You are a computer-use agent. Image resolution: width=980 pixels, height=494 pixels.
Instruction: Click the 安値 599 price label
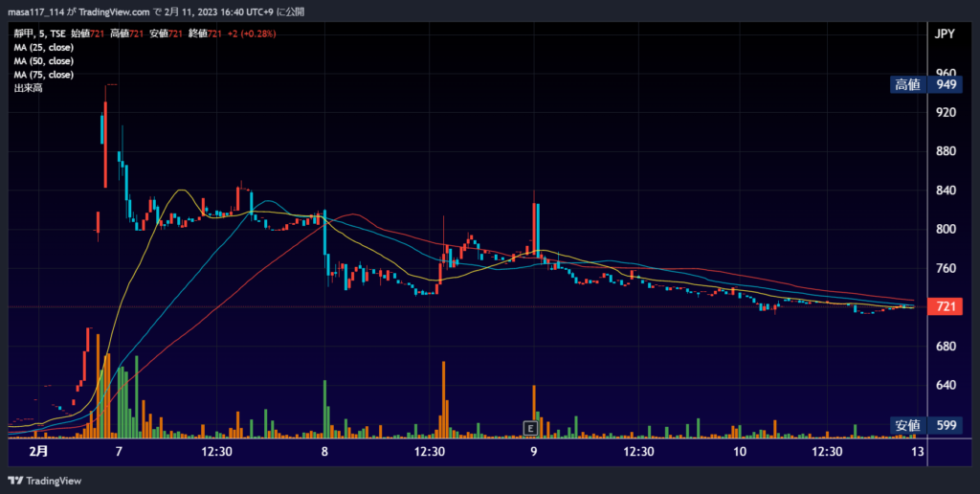[926, 425]
